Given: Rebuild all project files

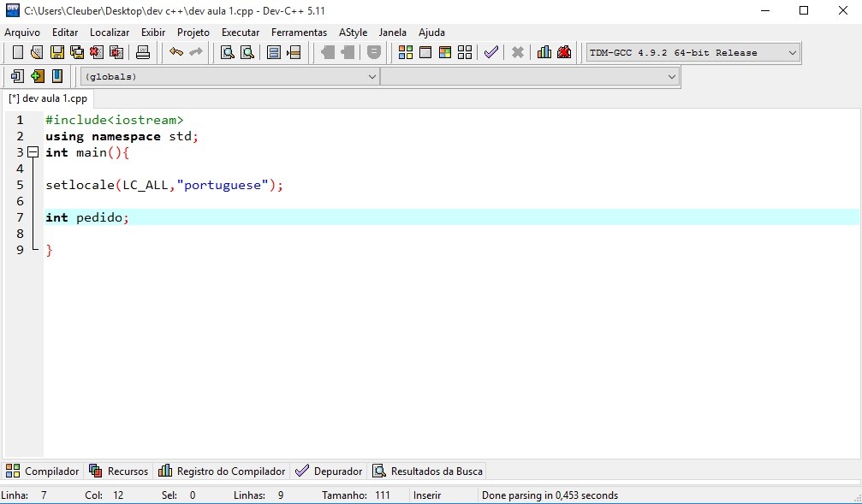Looking at the screenshot, I should pos(464,51).
